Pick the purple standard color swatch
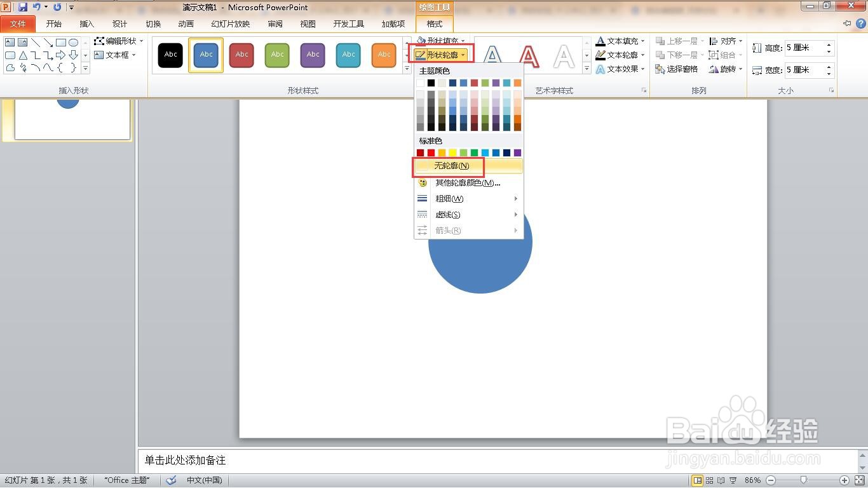Screen dimensions: 868x488 [x=517, y=152]
